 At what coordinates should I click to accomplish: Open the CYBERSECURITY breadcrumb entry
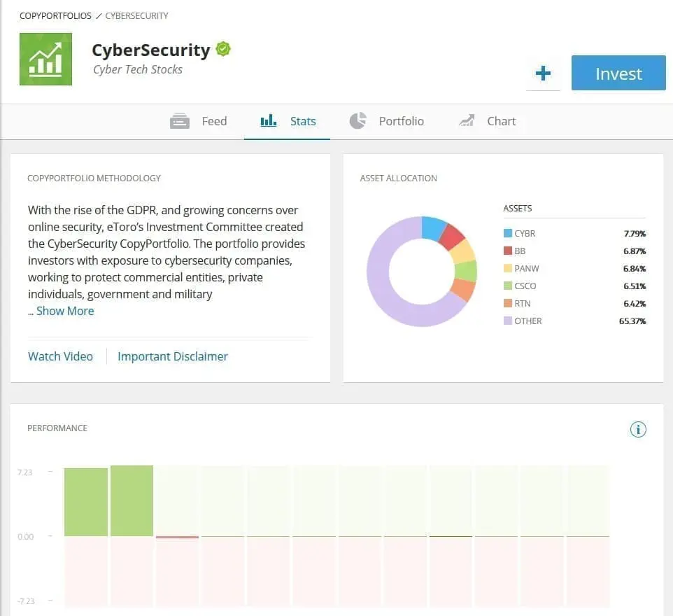point(137,15)
